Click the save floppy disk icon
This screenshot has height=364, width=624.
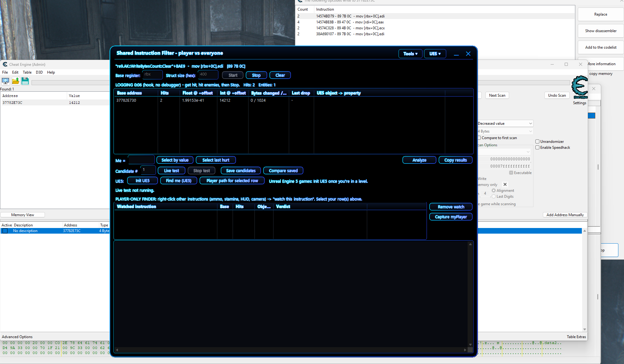pos(25,81)
